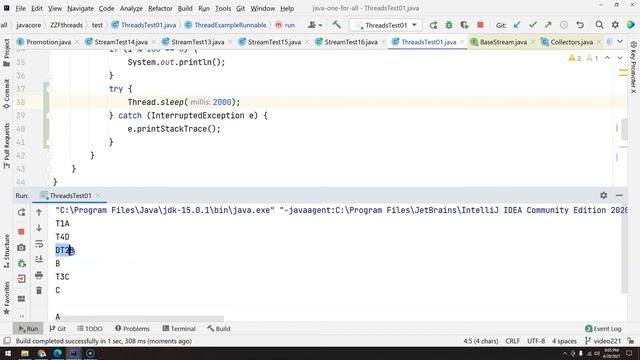Stop process in Run panel sidebar

[22, 232]
